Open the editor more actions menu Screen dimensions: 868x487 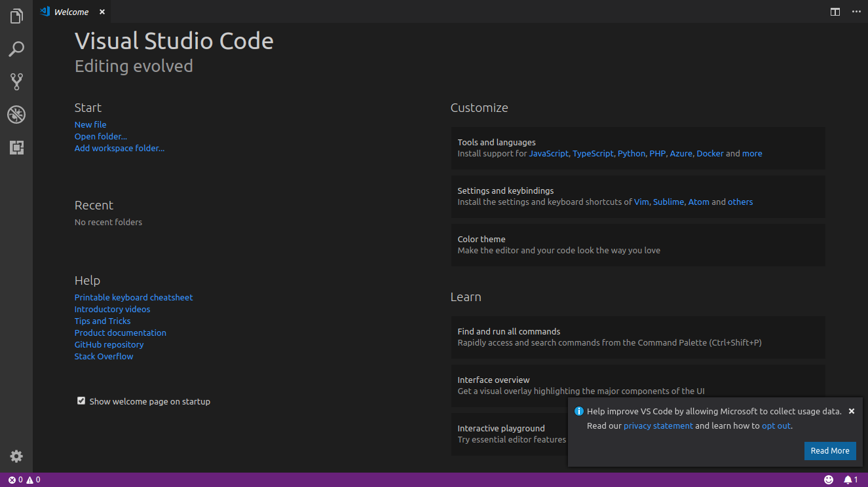pos(856,11)
